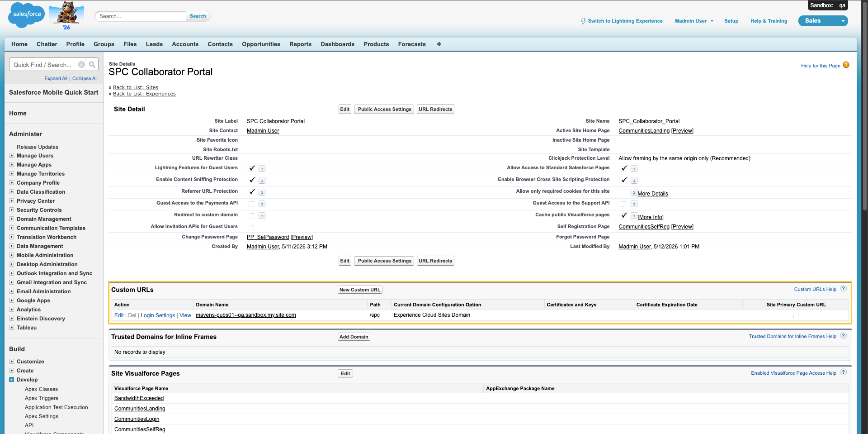Click Trusted Domains for Inline Frames help icon

point(843,336)
